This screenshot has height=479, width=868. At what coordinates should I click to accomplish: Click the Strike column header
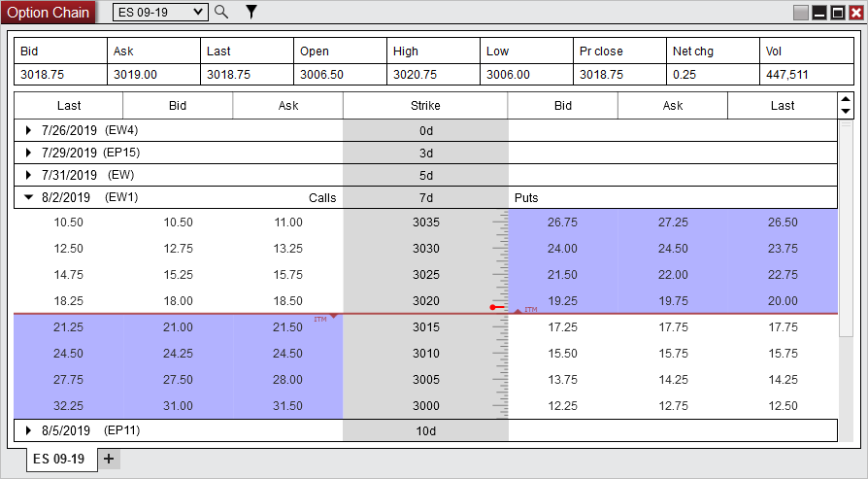click(425, 106)
